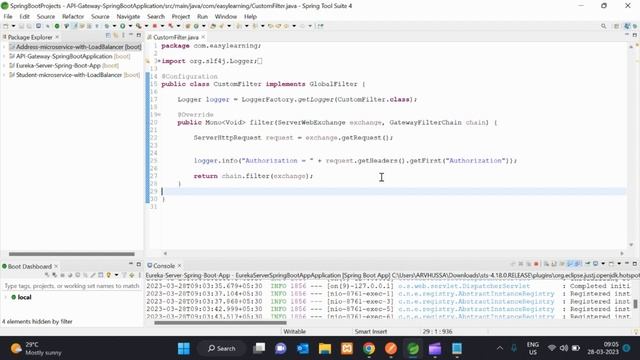Screen dimensions: 640x360
Task: Click the Package Explorer horizontal scrollbar
Action: click(71, 254)
